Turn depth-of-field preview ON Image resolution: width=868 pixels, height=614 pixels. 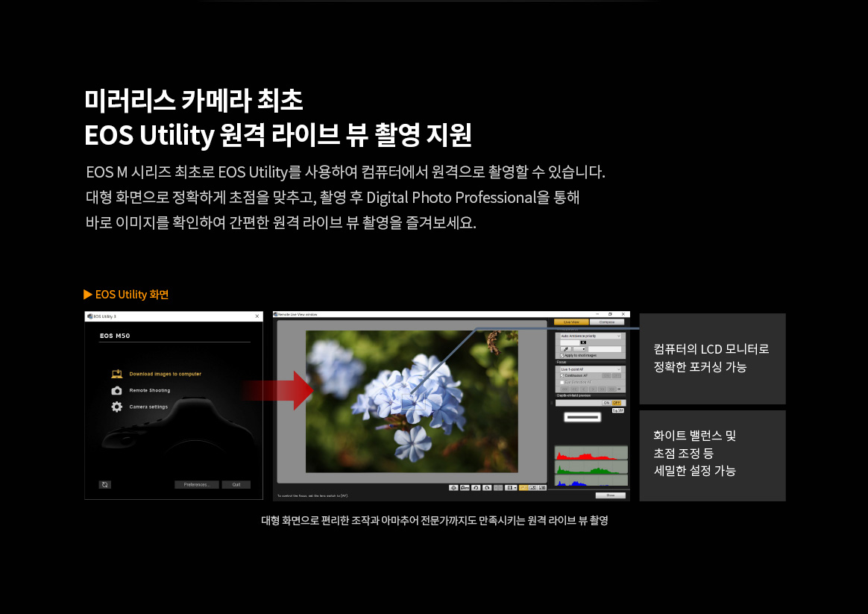(x=606, y=403)
